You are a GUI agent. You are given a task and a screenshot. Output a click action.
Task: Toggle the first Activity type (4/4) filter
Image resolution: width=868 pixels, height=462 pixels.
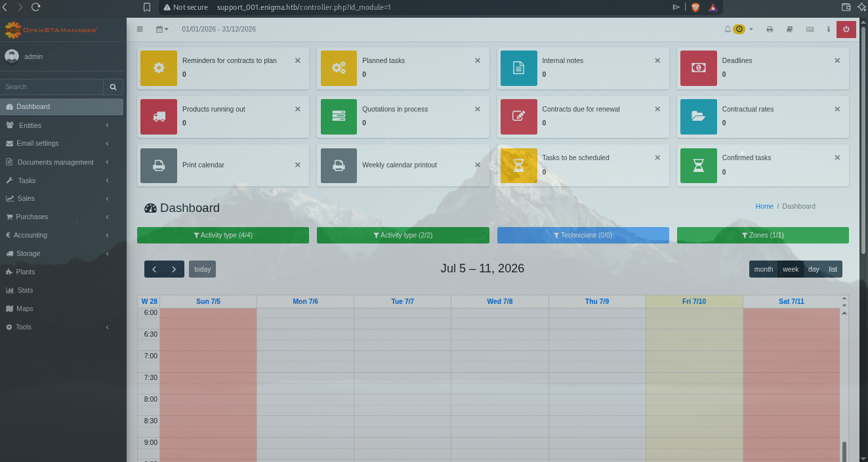pos(223,235)
